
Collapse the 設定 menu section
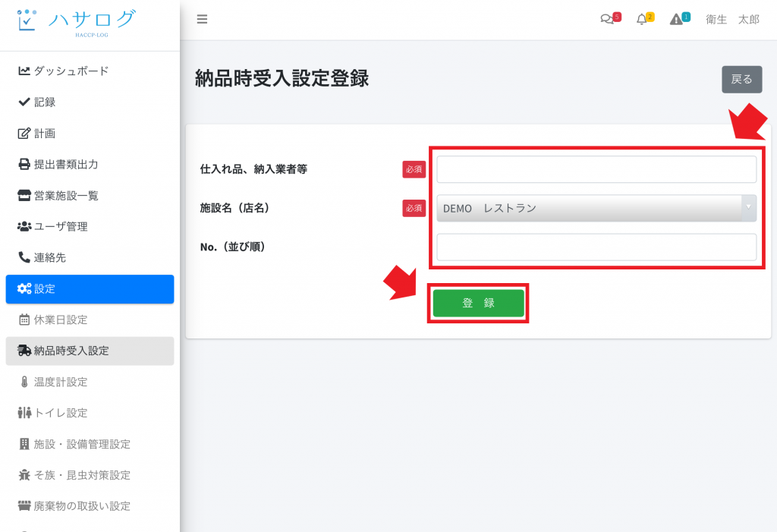tap(90, 289)
